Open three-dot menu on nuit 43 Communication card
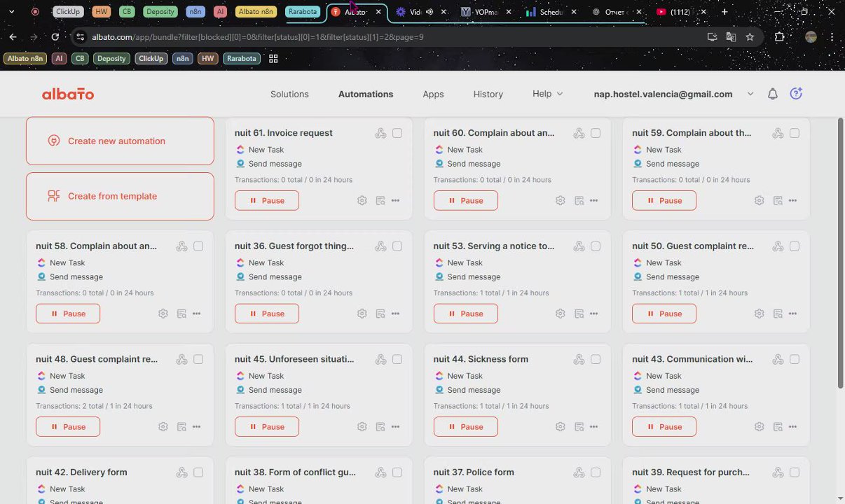This screenshot has width=845, height=504. pos(793,427)
